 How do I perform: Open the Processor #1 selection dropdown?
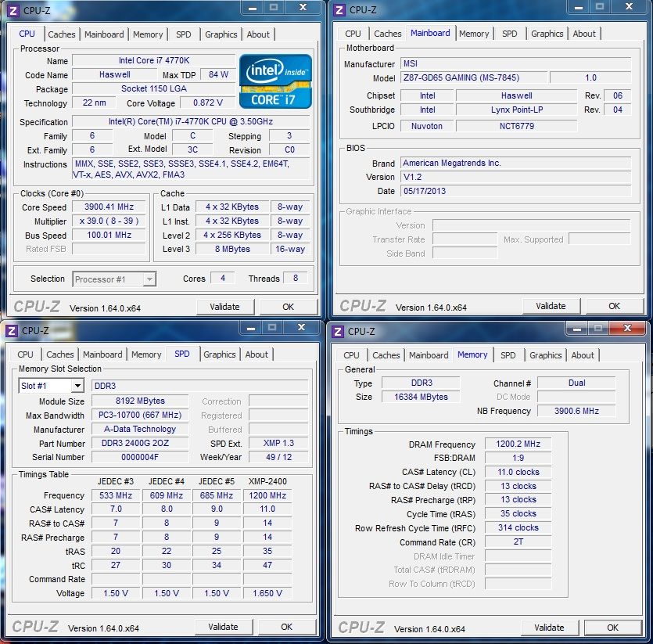[114, 279]
